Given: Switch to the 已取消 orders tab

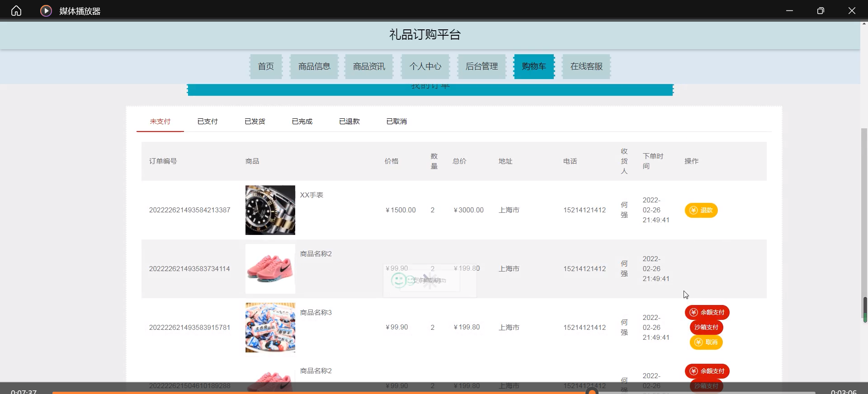Looking at the screenshot, I should click(396, 122).
